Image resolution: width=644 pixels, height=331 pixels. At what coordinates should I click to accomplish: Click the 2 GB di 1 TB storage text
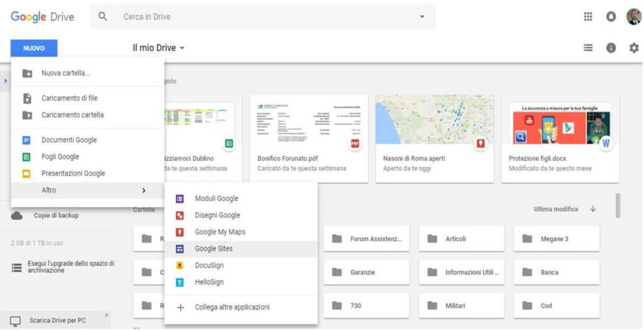[x=37, y=243]
